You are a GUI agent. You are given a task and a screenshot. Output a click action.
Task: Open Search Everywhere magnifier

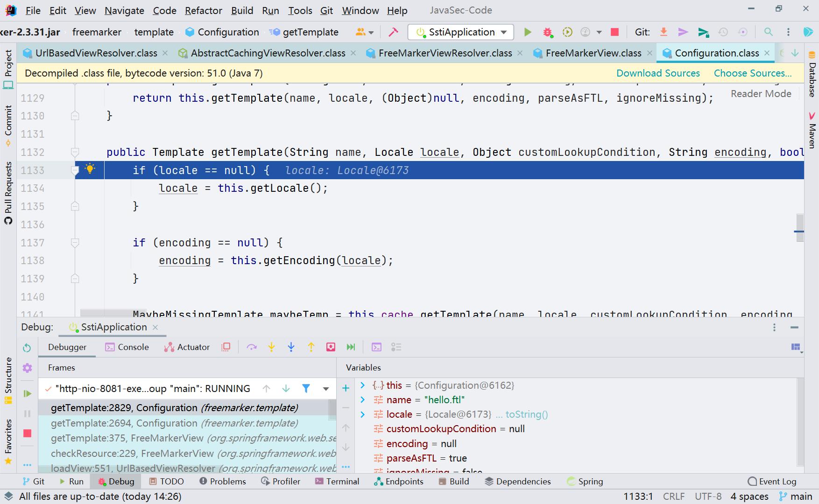(x=769, y=32)
